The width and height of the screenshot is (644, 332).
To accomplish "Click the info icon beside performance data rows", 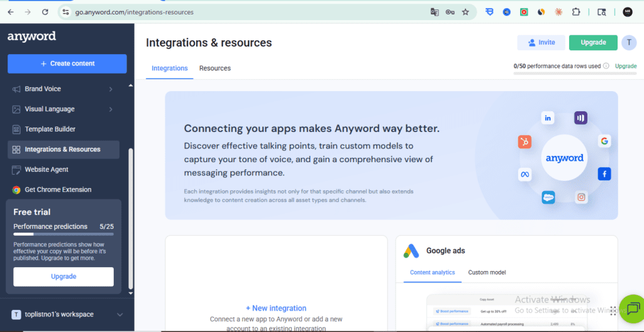I will 606,66.
